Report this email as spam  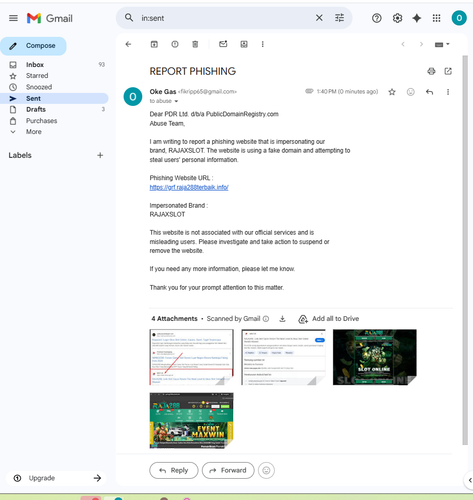(175, 44)
